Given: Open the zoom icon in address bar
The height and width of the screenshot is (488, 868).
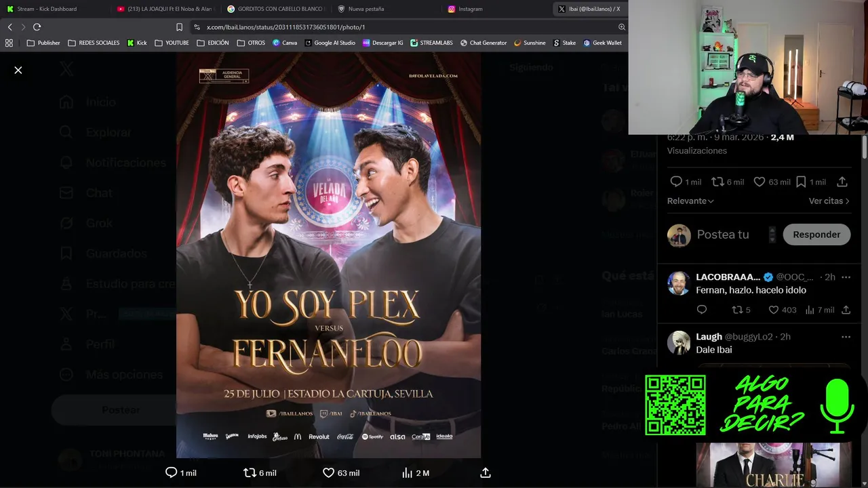Looking at the screenshot, I should click(621, 27).
